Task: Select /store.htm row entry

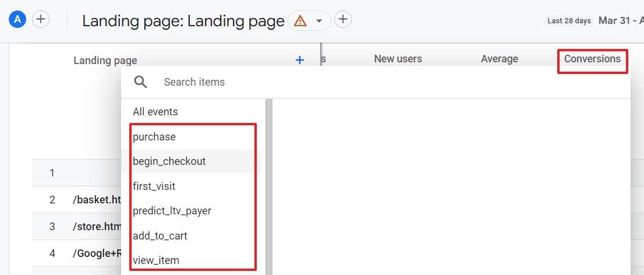Action: (97, 227)
